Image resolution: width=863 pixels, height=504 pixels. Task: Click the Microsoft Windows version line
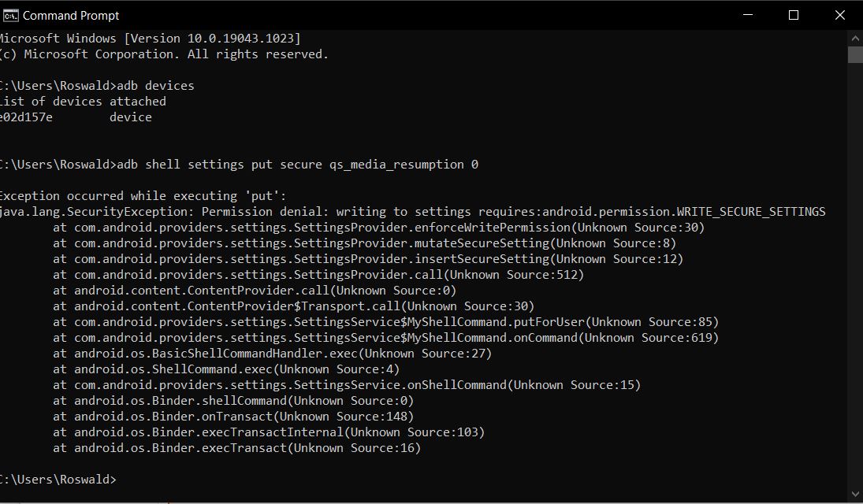coord(151,39)
